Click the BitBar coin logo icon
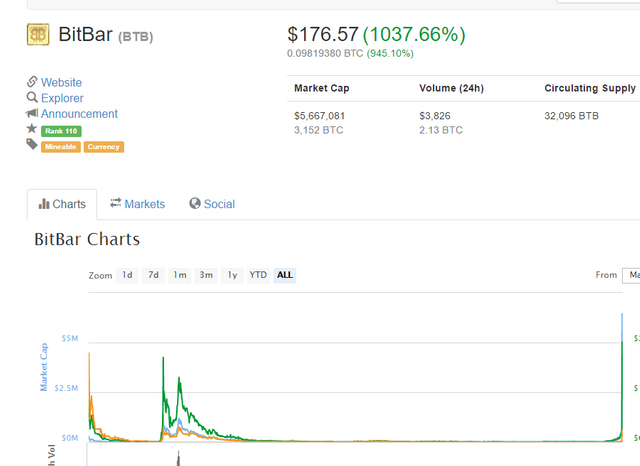The height and width of the screenshot is (466, 640). tap(38, 34)
